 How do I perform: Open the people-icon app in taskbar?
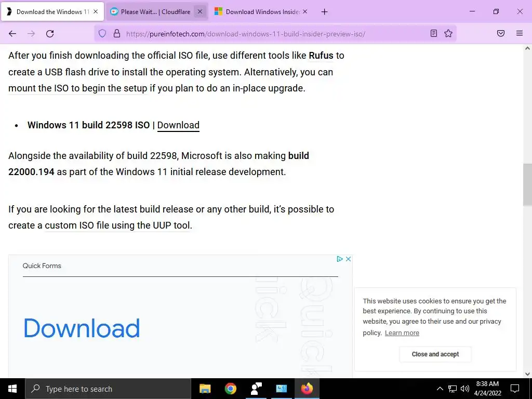[256, 389]
